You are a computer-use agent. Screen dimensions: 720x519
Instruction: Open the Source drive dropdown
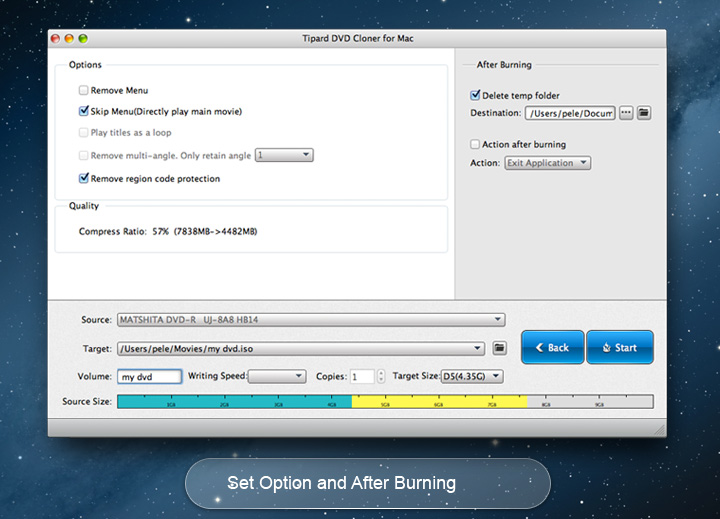point(311,320)
